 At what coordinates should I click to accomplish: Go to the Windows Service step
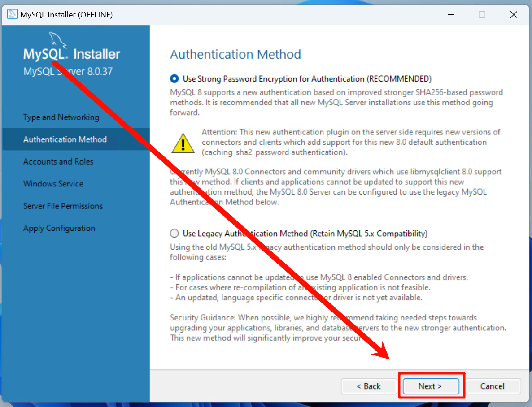[x=53, y=184]
